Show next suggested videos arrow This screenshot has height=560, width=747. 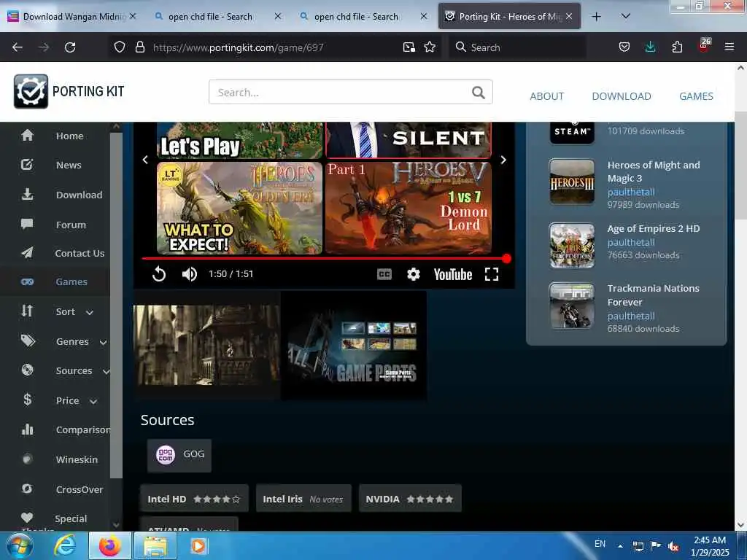pyautogui.click(x=503, y=160)
